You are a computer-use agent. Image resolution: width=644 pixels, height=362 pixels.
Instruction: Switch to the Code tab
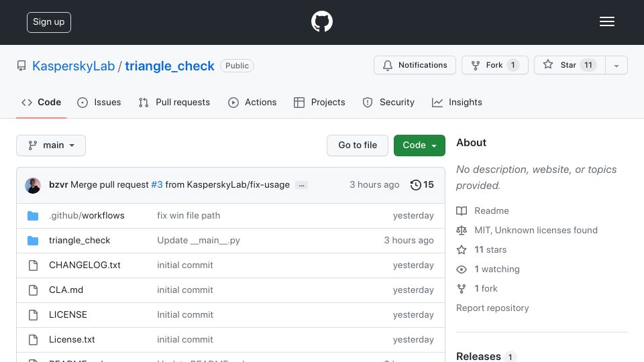pyautogui.click(x=41, y=102)
